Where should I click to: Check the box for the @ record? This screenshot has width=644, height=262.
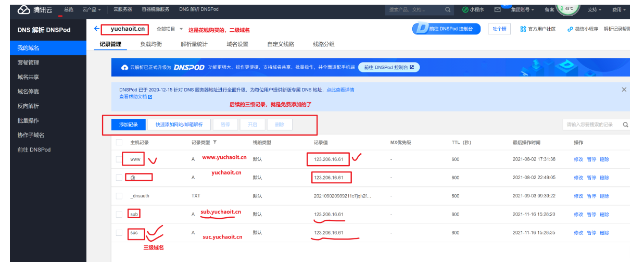coord(119,178)
